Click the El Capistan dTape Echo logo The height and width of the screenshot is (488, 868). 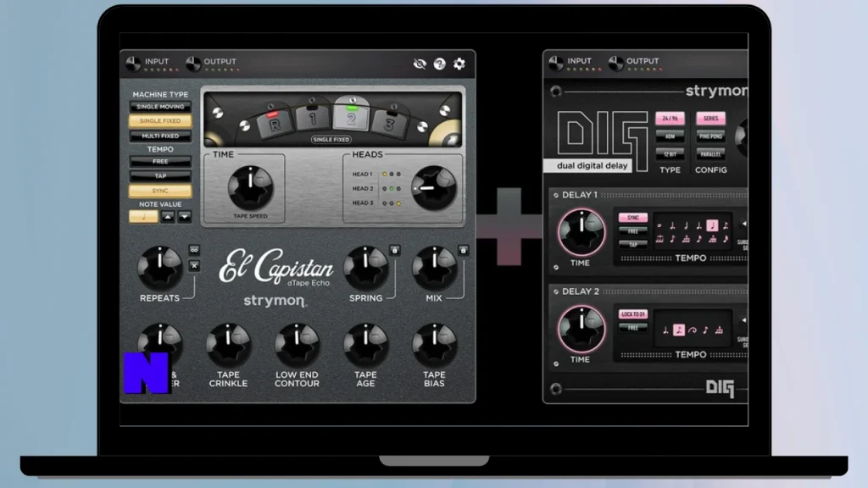pos(275,268)
